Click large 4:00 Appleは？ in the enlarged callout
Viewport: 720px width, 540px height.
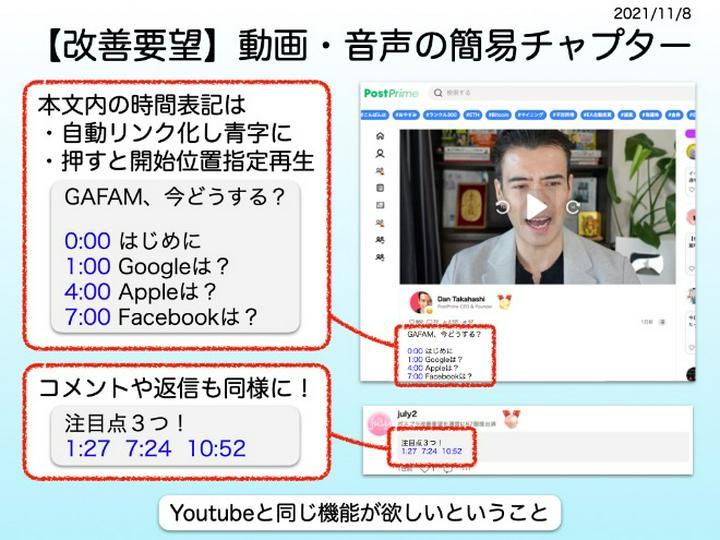tap(140, 291)
